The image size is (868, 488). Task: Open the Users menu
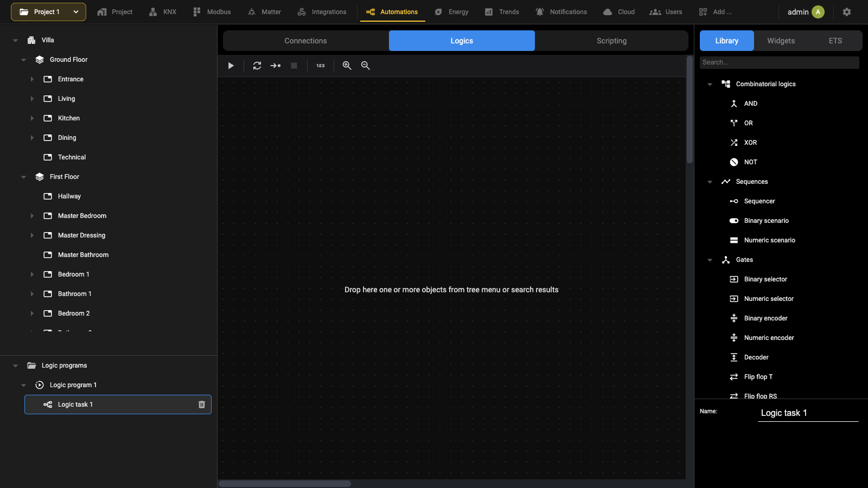tap(666, 12)
